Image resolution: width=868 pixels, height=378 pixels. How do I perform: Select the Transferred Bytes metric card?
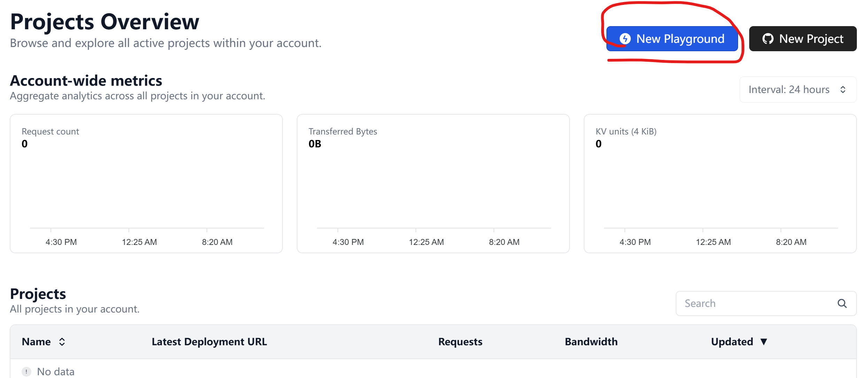pos(433,184)
